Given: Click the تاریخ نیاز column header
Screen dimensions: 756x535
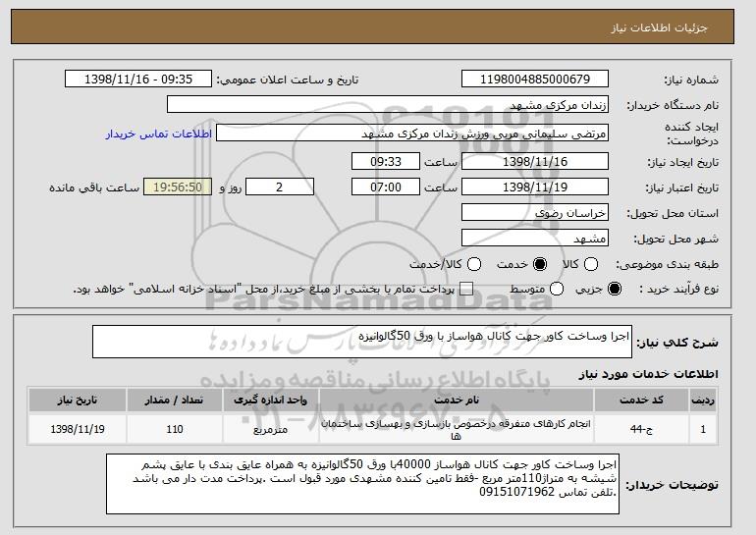Looking at the screenshot, I should coord(78,401).
